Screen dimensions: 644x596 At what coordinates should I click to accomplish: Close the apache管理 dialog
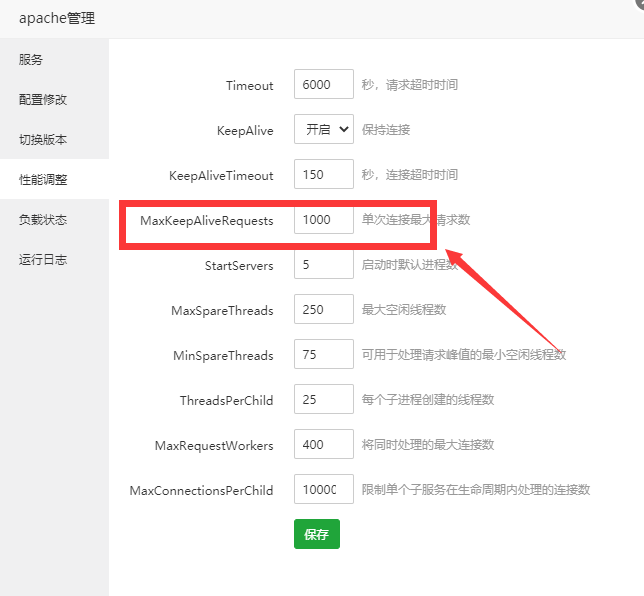(639, 4)
